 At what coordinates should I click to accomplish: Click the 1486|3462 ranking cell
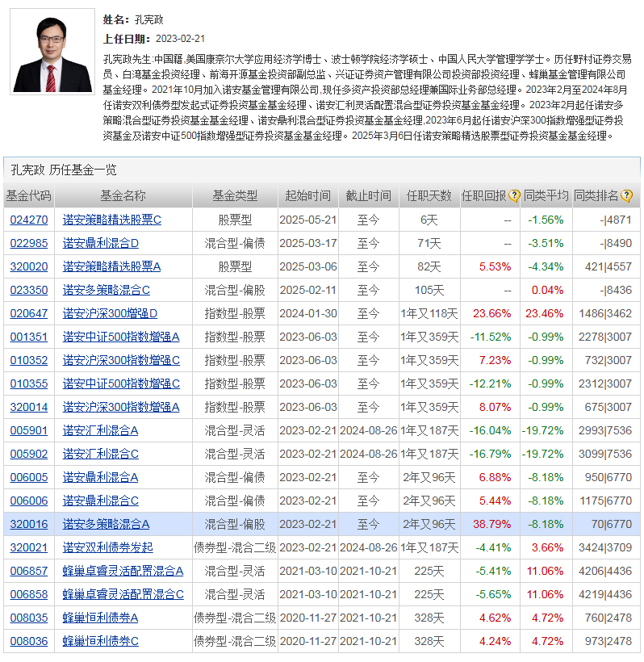click(x=605, y=314)
